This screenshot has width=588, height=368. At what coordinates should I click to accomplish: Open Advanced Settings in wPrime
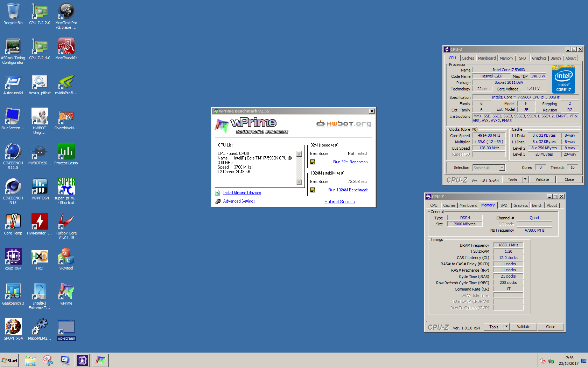click(239, 201)
